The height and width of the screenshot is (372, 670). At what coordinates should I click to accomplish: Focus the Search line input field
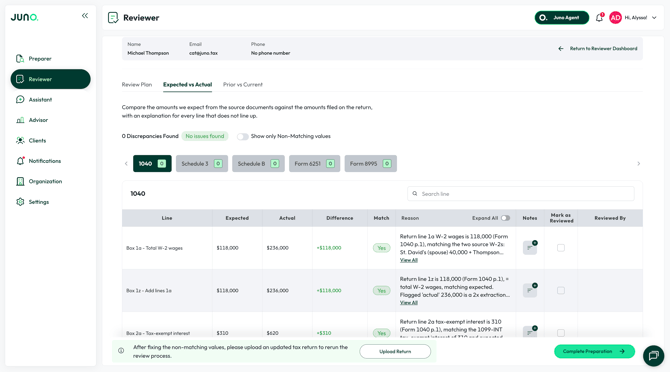520,194
